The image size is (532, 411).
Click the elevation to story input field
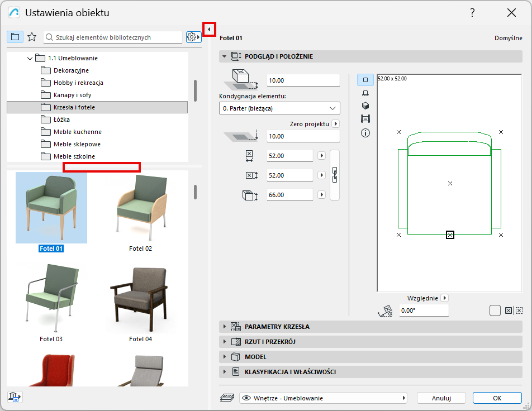coord(303,80)
